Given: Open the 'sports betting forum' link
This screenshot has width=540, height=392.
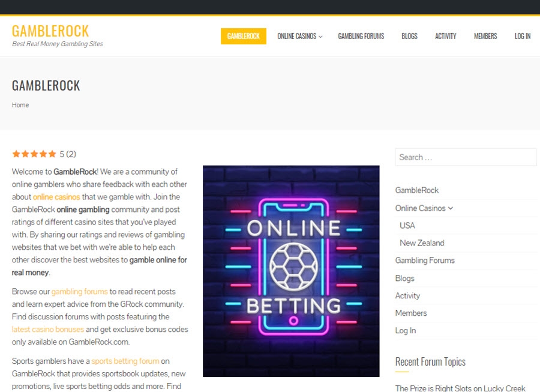Looking at the screenshot, I should coord(125,361).
